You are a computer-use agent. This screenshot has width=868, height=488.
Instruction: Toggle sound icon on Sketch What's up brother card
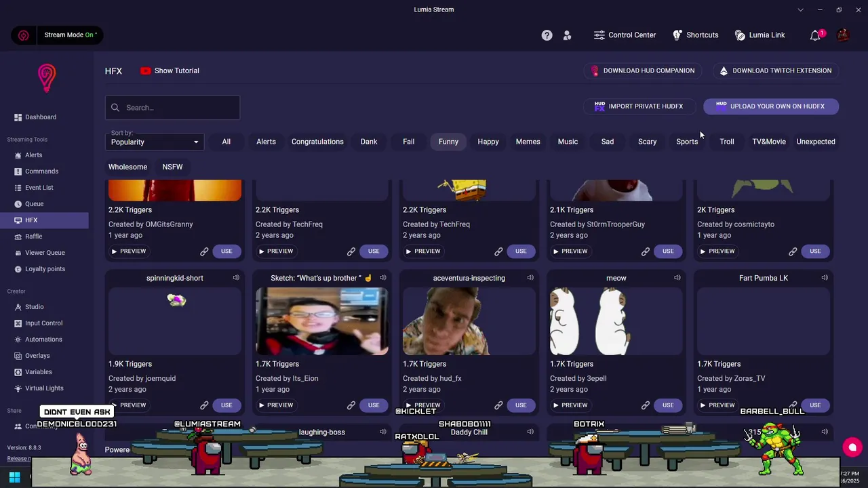click(x=383, y=278)
